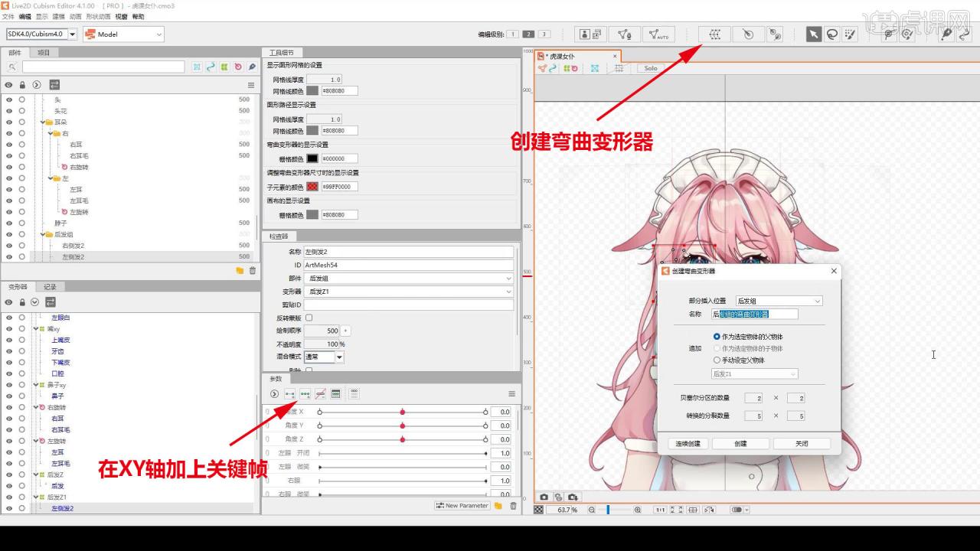Collapse the 后发组 folder in parts tree

pyautogui.click(x=43, y=234)
